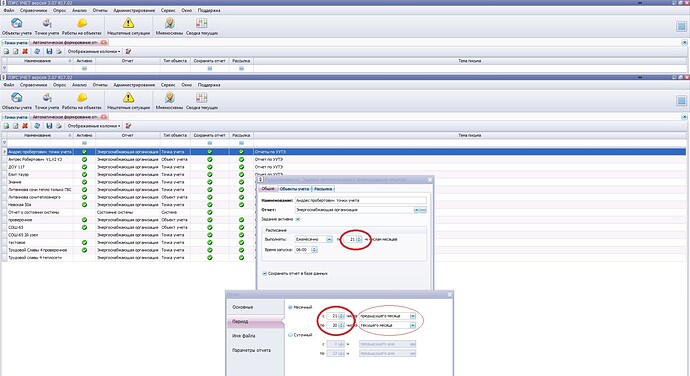
Task: Open Нештатные ситуации warning icon, lower window
Action: [x=128, y=101]
